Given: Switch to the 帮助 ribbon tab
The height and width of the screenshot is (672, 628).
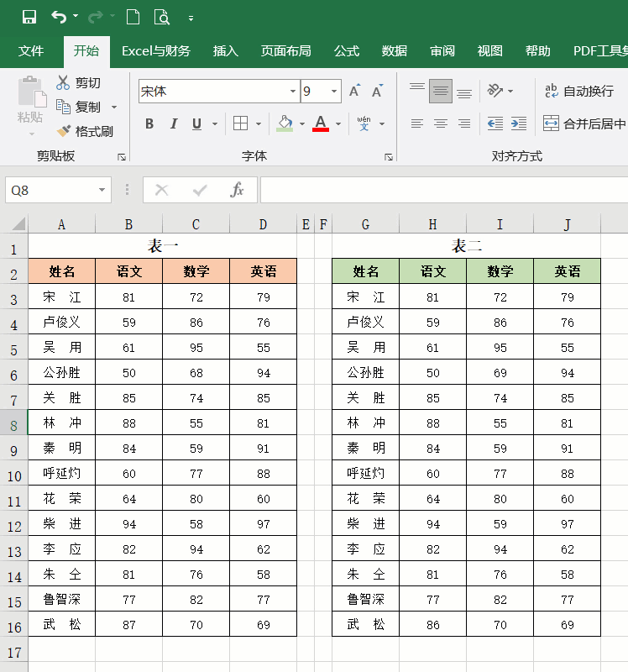Looking at the screenshot, I should (x=537, y=51).
